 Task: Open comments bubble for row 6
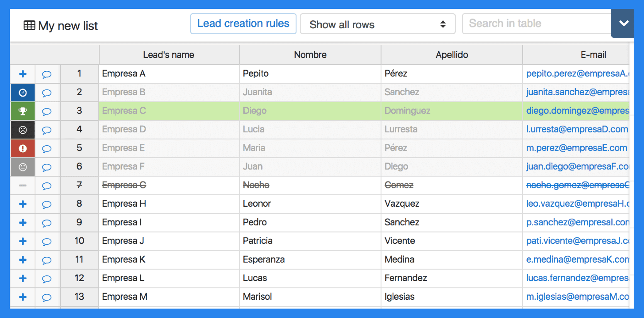pos(47,167)
